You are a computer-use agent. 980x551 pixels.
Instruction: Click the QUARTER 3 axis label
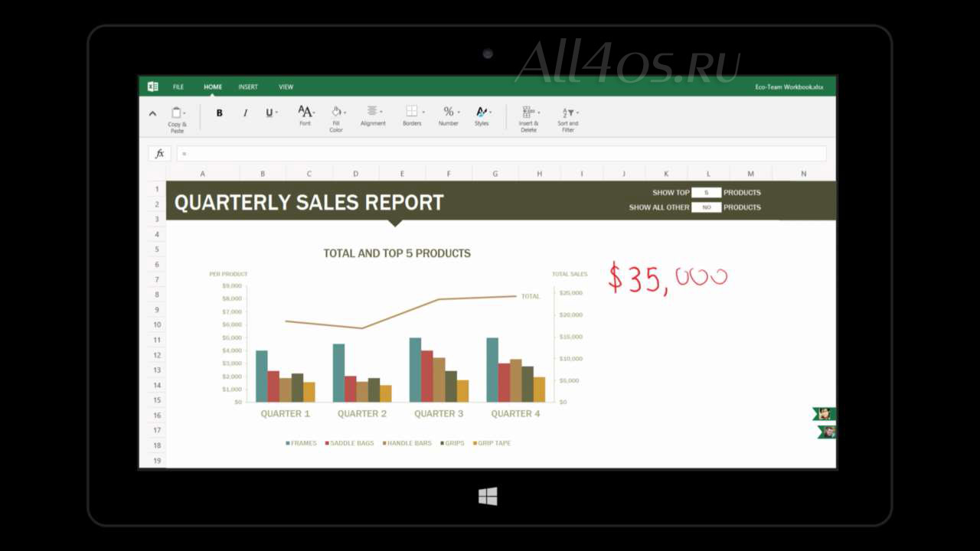[x=439, y=414]
